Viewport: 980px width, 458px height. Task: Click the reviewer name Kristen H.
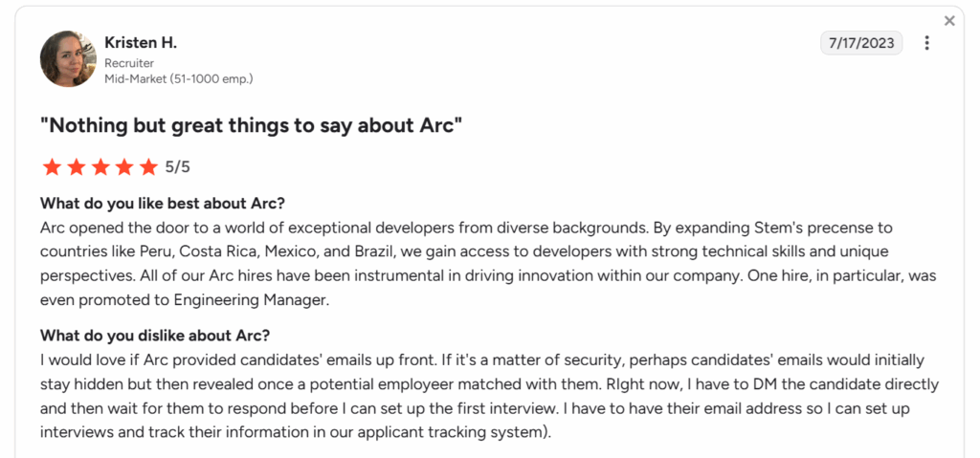click(x=141, y=42)
